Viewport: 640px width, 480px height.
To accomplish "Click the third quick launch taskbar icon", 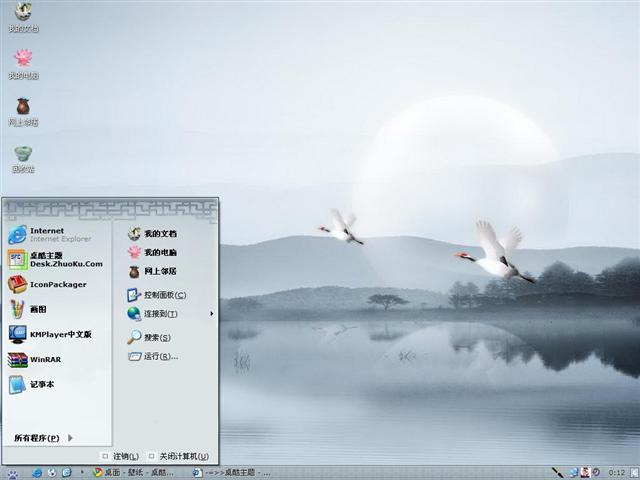I will (67, 473).
